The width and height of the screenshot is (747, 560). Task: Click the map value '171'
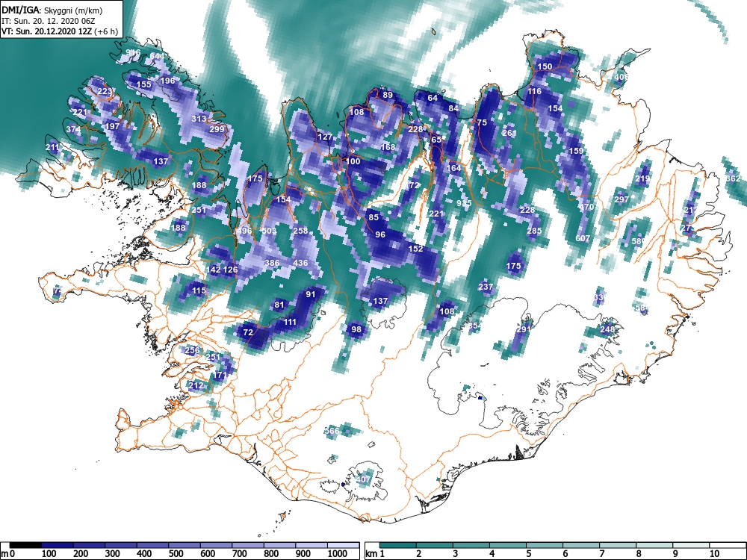pyautogui.click(x=220, y=376)
